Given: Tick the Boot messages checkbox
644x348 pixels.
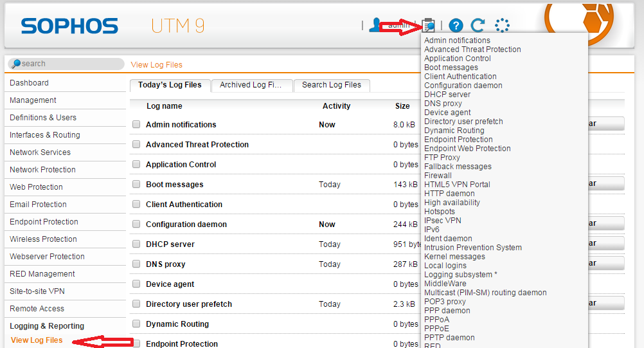Looking at the screenshot, I should click(x=136, y=184).
